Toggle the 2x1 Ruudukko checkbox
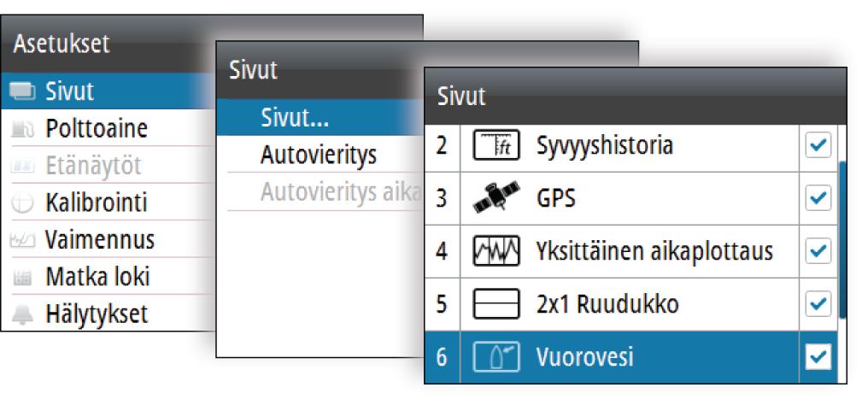The image size is (868, 405). point(818,304)
